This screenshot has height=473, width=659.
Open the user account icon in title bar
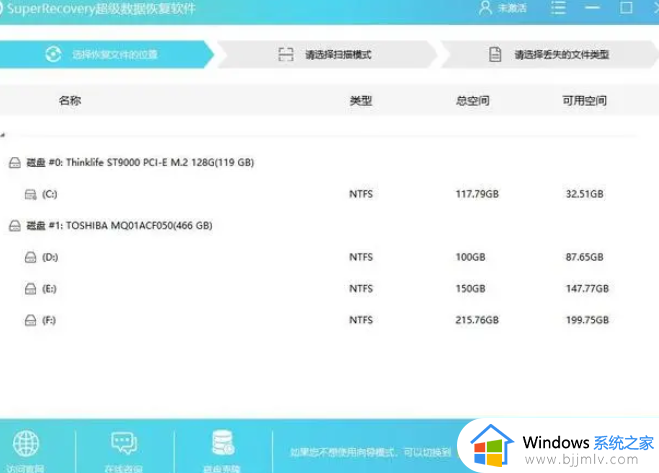tap(485, 8)
